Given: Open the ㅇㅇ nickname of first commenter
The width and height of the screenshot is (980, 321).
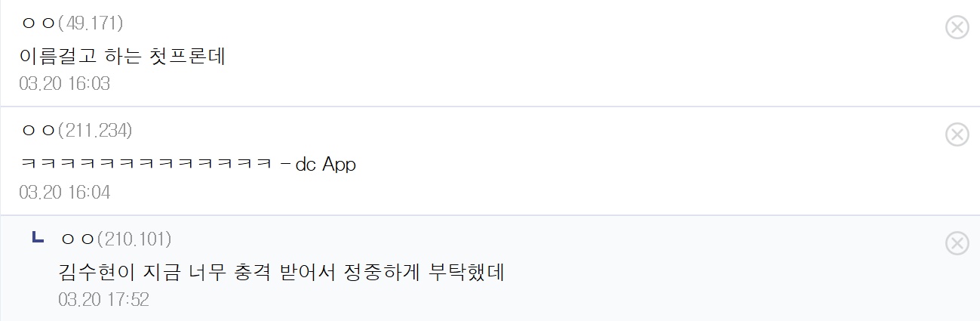Looking at the screenshot, I should (38, 23).
